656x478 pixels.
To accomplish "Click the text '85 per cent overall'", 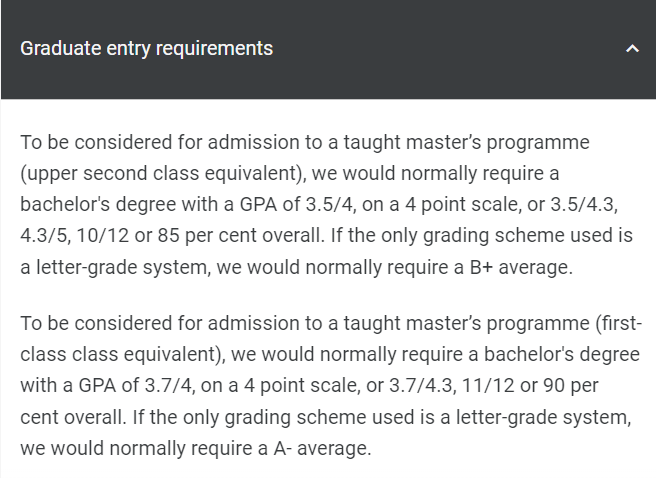I will click(x=241, y=235).
